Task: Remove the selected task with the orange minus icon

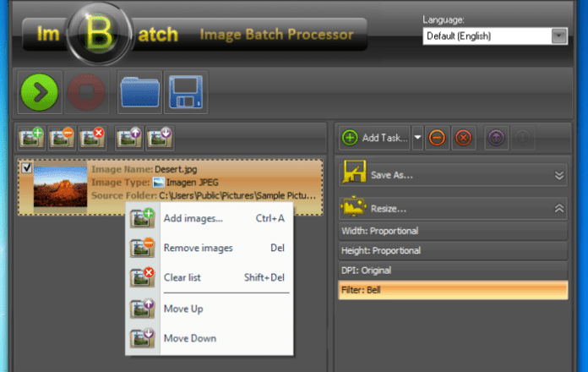Action: (x=437, y=138)
